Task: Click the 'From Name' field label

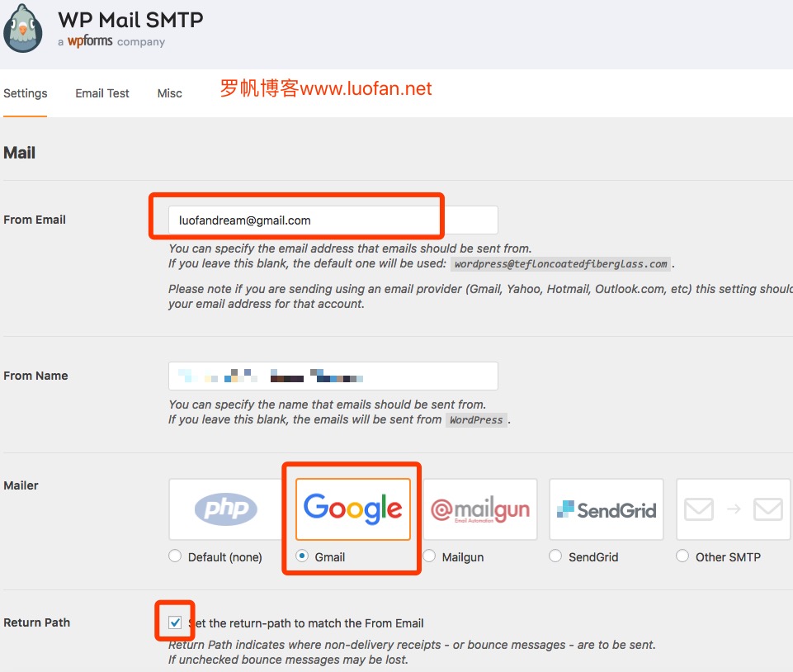Action: (x=35, y=376)
